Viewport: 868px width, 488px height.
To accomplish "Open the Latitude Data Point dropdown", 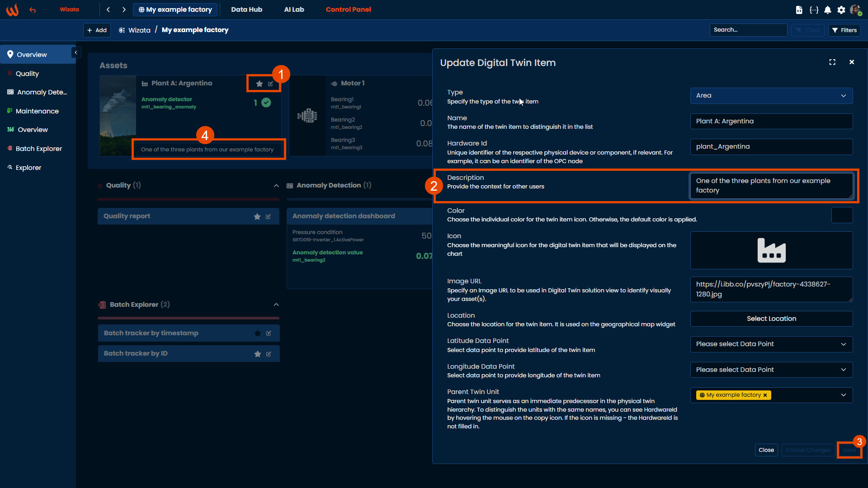I will (771, 344).
